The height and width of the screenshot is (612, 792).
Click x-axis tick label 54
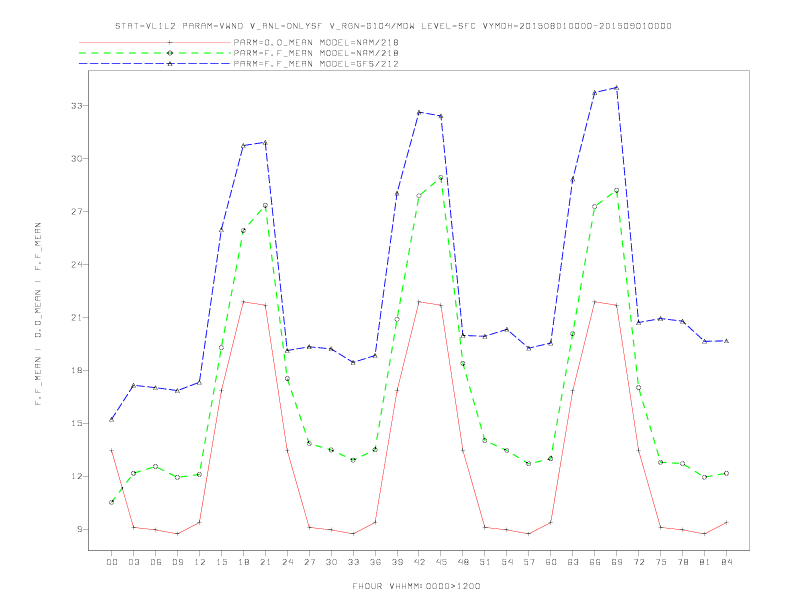(507, 562)
